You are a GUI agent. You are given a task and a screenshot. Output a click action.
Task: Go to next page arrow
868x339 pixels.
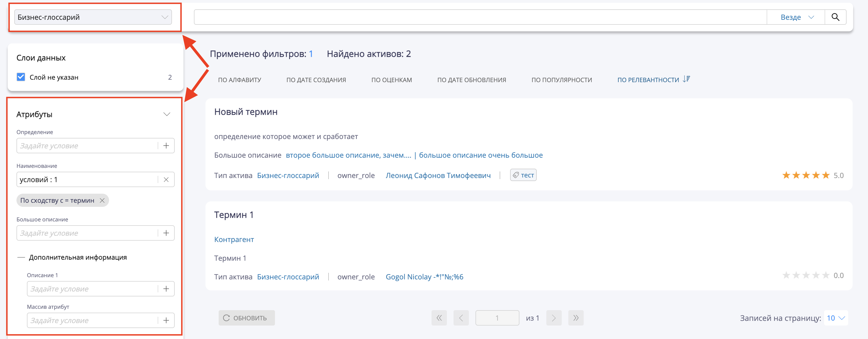553,318
